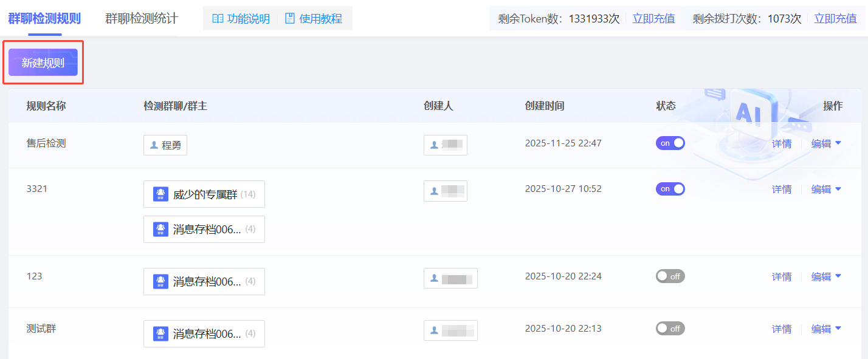Disable the 3321 rule status toggle
This screenshot has height=359, width=868.
pos(670,189)
